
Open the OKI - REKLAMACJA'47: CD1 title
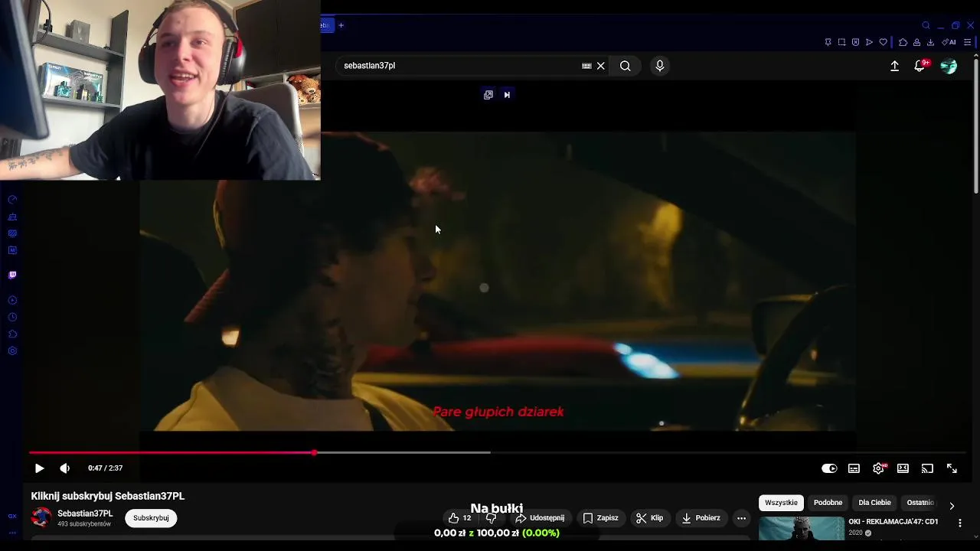coord(893,522)
